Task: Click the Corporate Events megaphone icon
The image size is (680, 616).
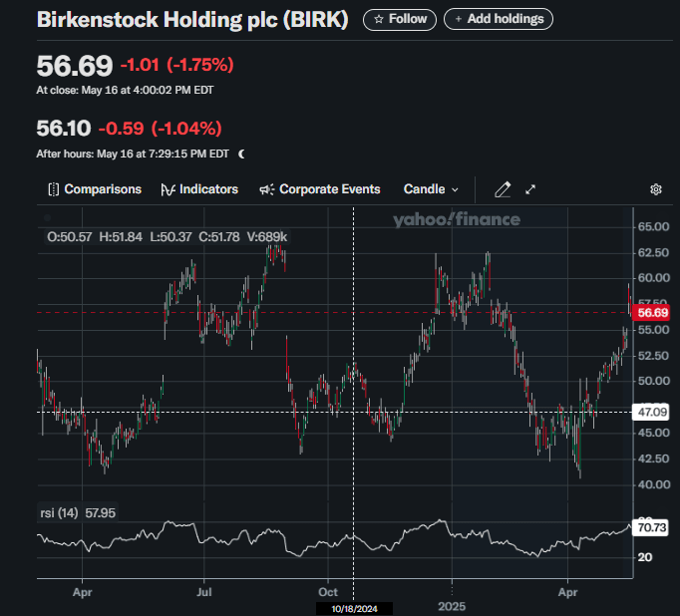Action: pyautogui.click(x=266, y=189)
